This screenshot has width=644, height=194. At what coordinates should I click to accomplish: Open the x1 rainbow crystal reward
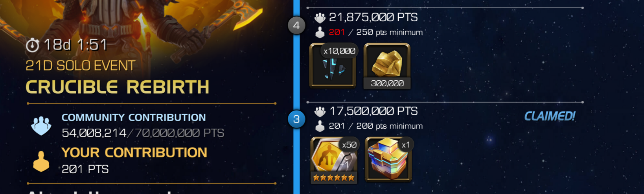pos(388,159)
